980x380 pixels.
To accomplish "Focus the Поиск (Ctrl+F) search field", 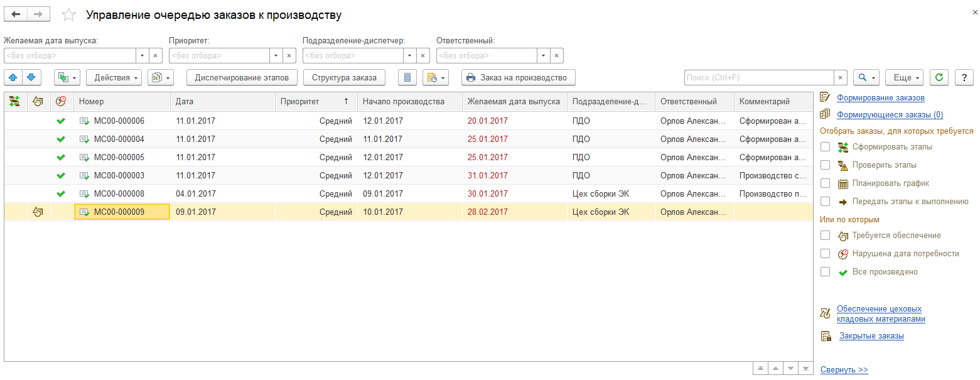I will [759, 77].
